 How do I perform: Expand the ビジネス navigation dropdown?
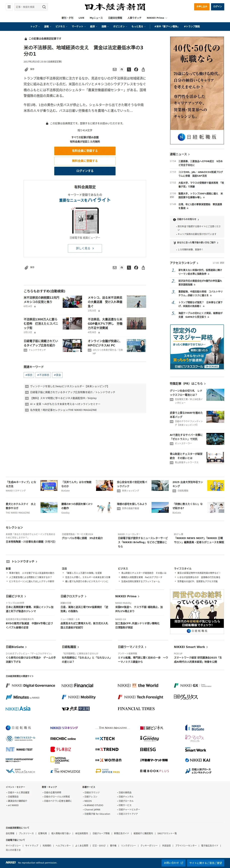point(61,26)
